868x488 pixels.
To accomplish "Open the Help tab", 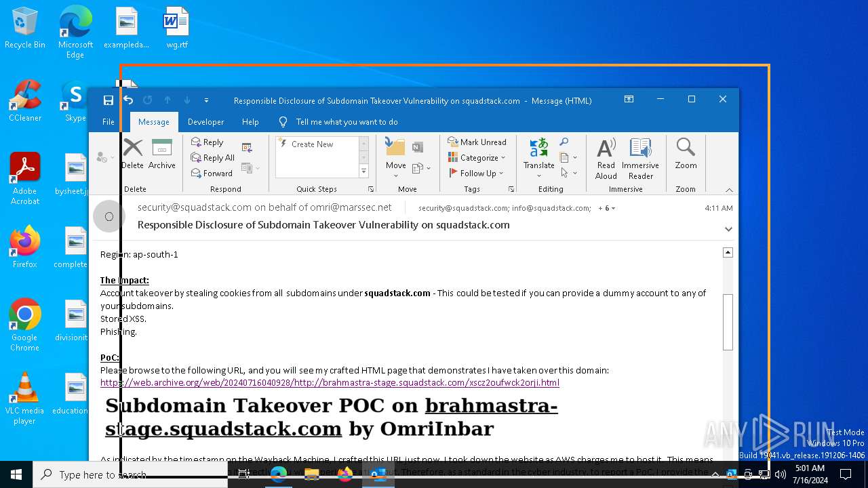I will (x=250, y=122).
